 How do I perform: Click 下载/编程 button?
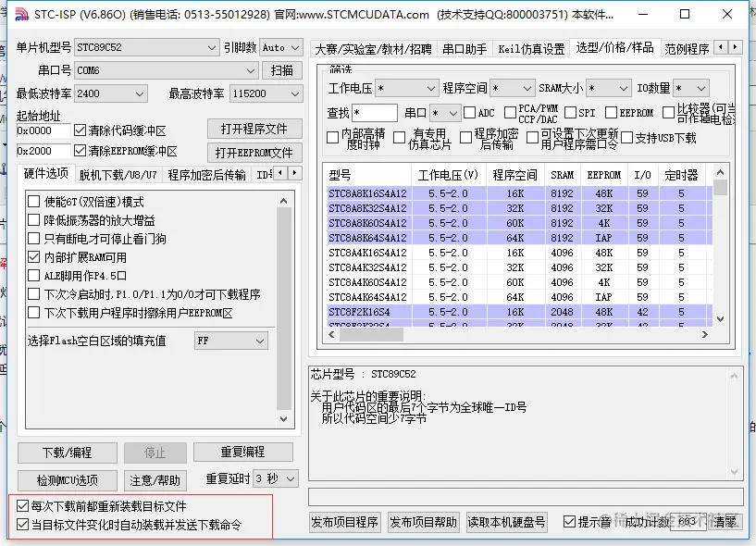pos(67,453)
